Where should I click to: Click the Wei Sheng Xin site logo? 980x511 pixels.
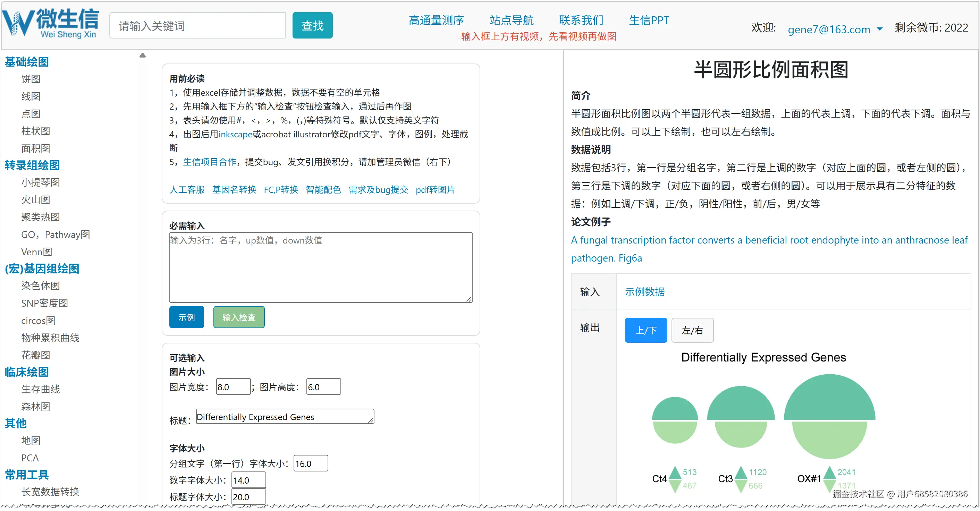click(x=51, y=24)
